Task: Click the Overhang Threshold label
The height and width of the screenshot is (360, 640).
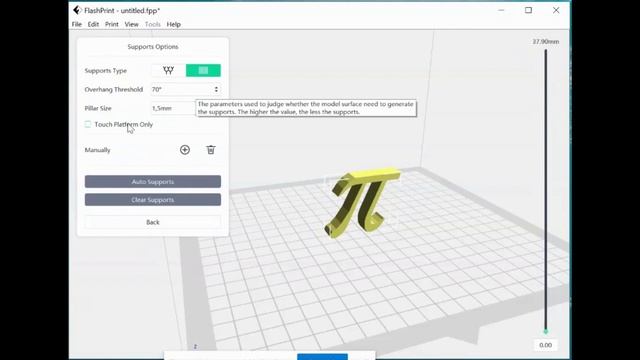Action: 113,89
